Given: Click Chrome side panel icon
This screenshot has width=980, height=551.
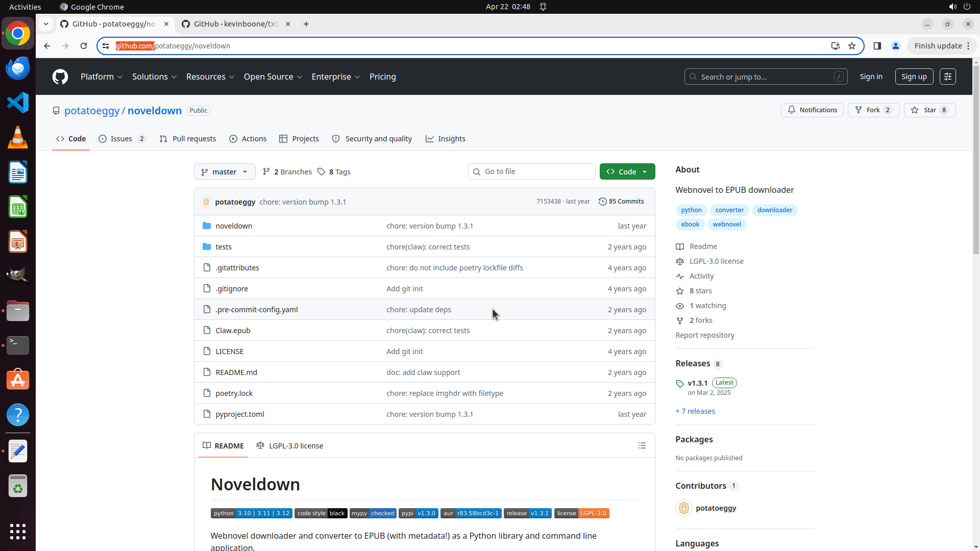Looking at the screenshot, I should pos(877,46).
